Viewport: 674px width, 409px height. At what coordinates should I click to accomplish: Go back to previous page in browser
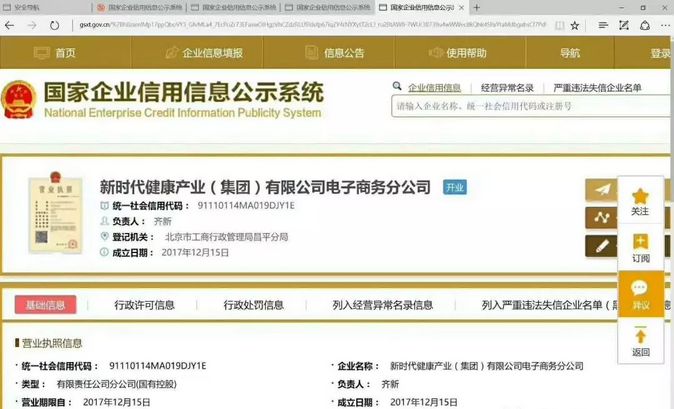click(x=9, y=25)
